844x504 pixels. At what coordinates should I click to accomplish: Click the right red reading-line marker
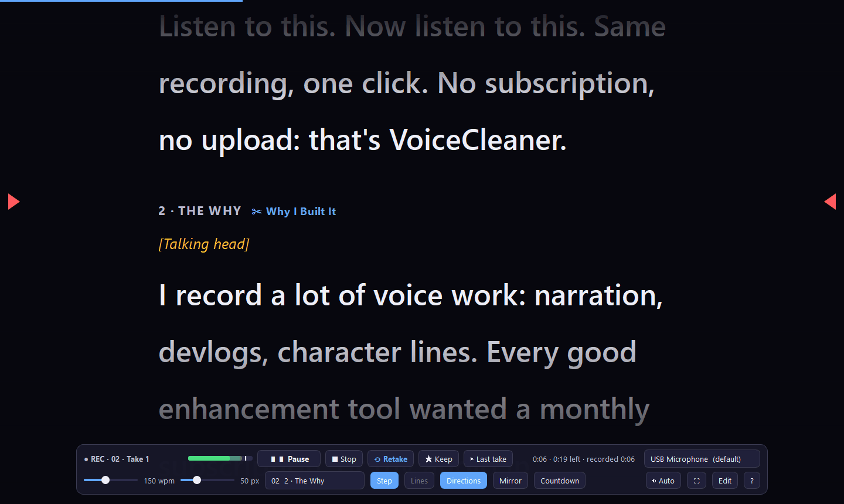(830, 202)
